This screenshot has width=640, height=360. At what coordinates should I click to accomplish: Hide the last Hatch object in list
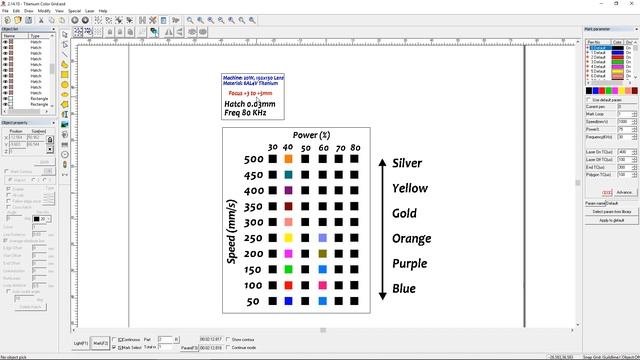[5, 93]
